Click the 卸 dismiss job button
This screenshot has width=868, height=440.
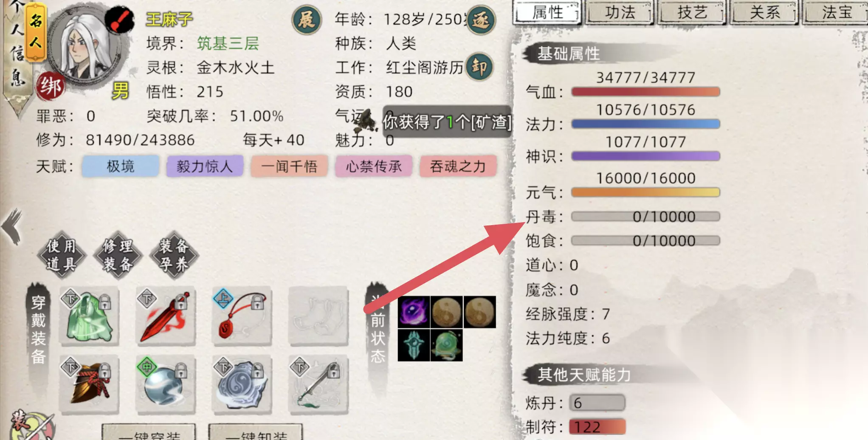(479, 67)
